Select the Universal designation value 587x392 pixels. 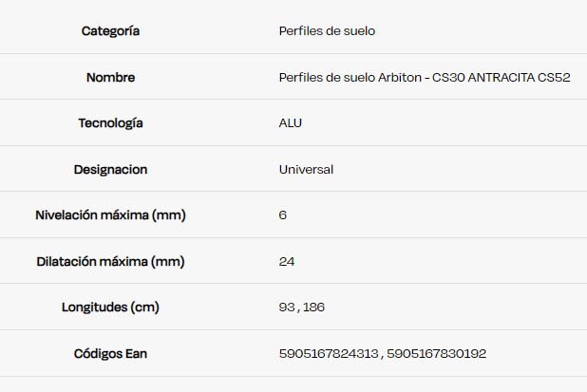tap(306, 170)
